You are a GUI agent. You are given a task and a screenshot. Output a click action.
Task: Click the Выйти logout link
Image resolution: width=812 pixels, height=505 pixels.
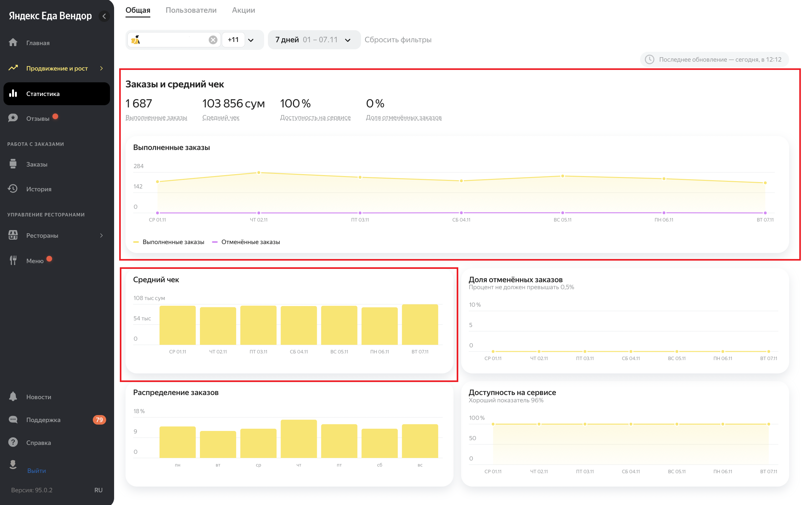(37, 470)
